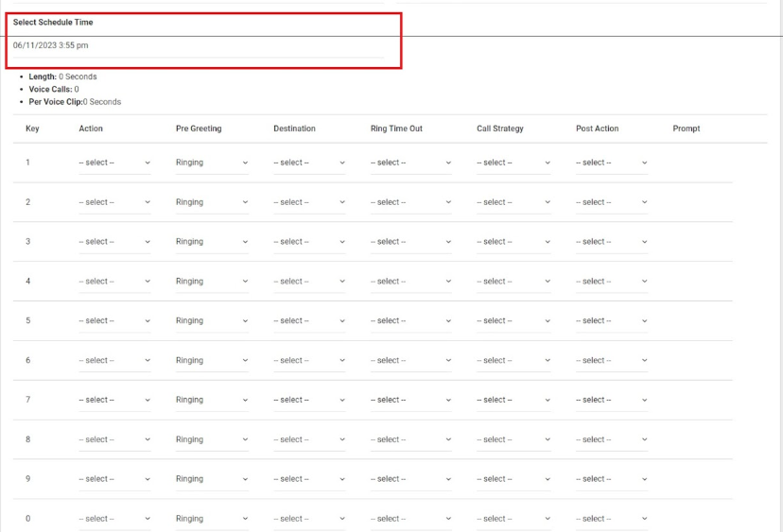
Task: Open Pre Greeting dropdown for key 7
Action: click(212, 400)
